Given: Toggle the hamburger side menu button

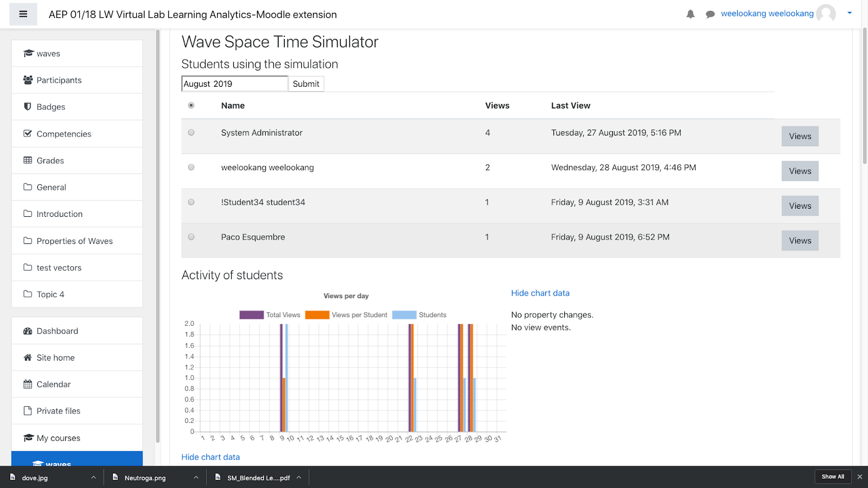Looking at the screenshot, I should 23,14.
